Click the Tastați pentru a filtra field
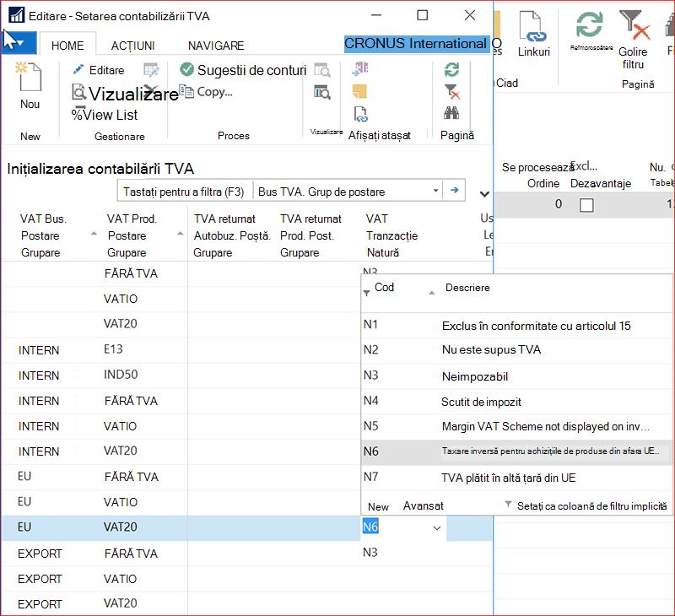 pos(185,192)
